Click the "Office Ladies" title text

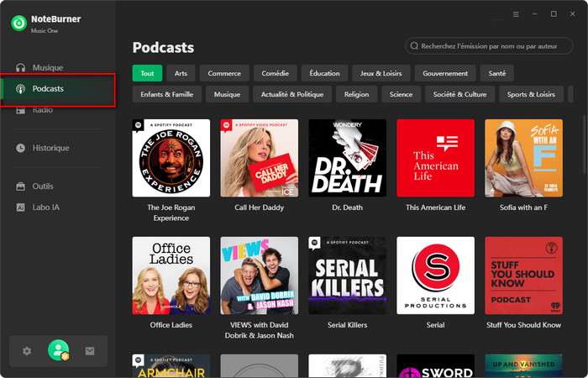click(x=171, y=325)
